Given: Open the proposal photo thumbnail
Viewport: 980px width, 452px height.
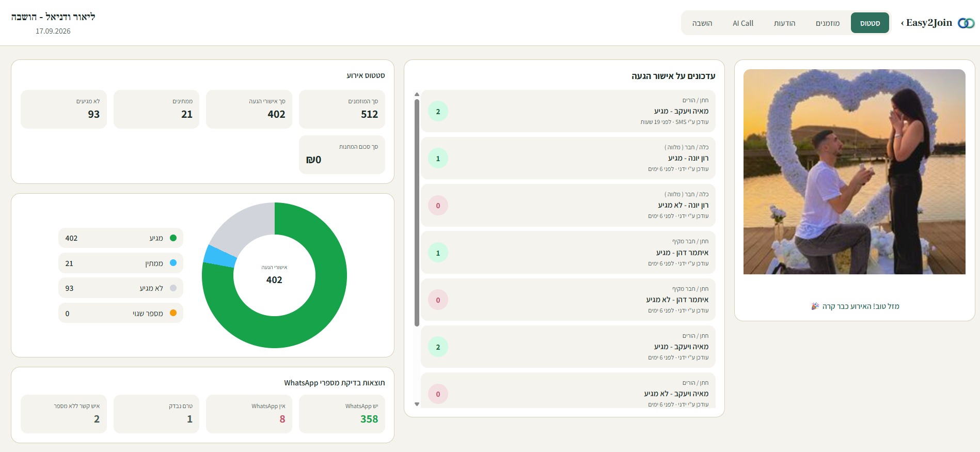Looking at the screenshot, I should [x=855, y=172].
